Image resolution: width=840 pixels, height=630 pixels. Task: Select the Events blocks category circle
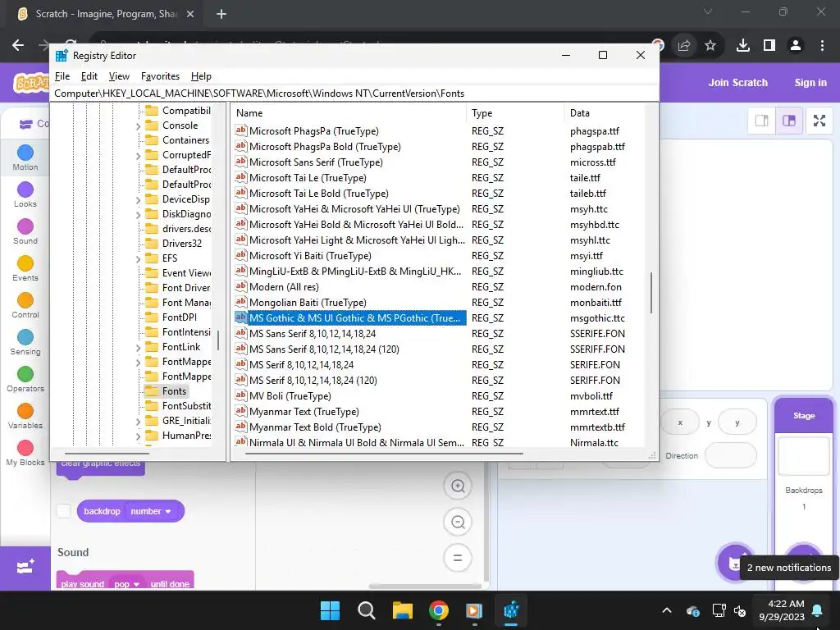pyautogui.click(x=25, y=263)
